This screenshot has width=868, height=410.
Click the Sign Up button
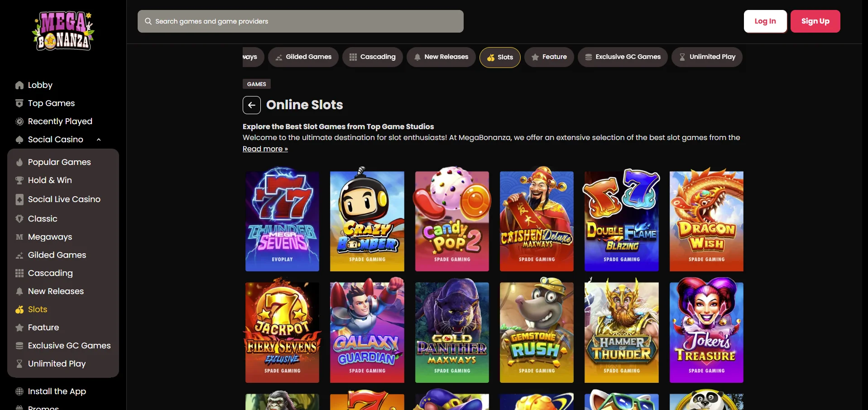click(815, 21)
